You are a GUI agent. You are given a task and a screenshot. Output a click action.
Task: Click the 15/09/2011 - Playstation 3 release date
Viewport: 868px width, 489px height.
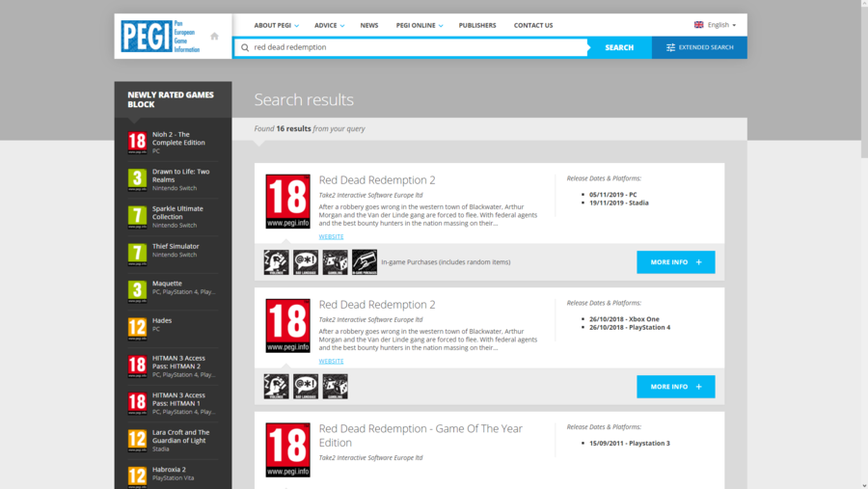630,443
